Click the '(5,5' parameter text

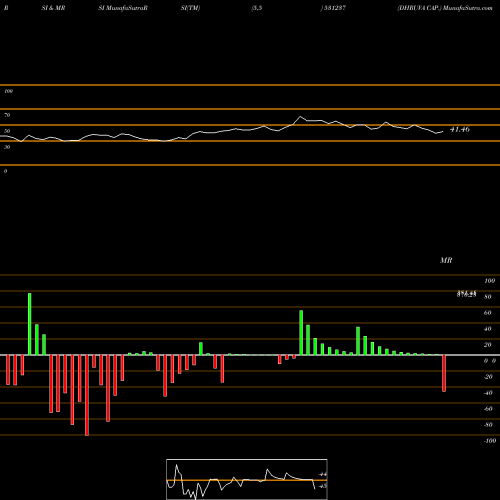tap(257, 8)
